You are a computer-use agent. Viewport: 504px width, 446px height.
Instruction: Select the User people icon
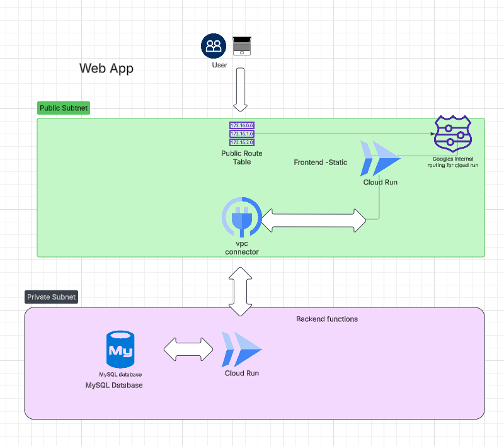coord(213,45)
